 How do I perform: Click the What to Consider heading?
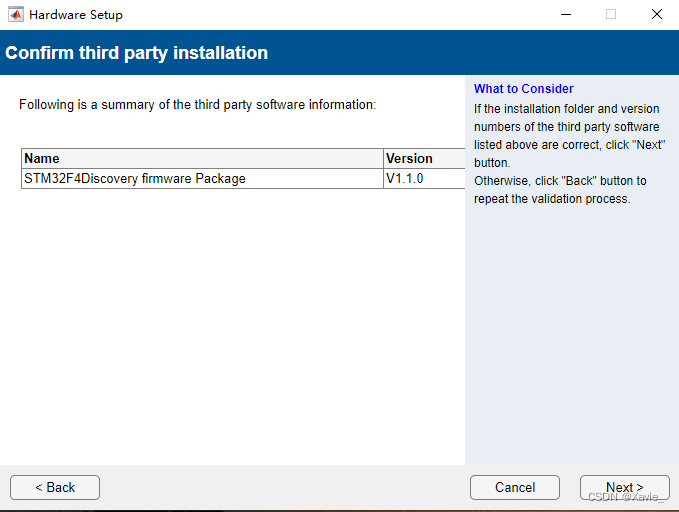coord(524,89)
